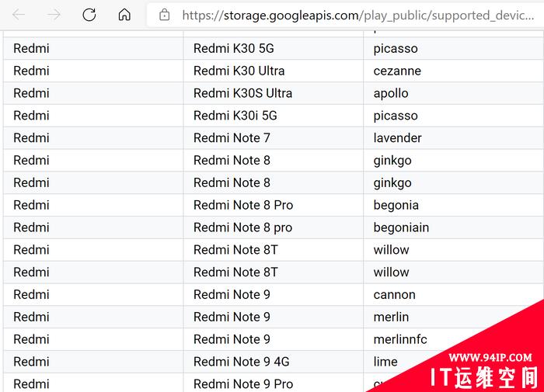This screenshot has width=544, height=392.
Task: Click the browser forward arrow
Action: [54, 15]
